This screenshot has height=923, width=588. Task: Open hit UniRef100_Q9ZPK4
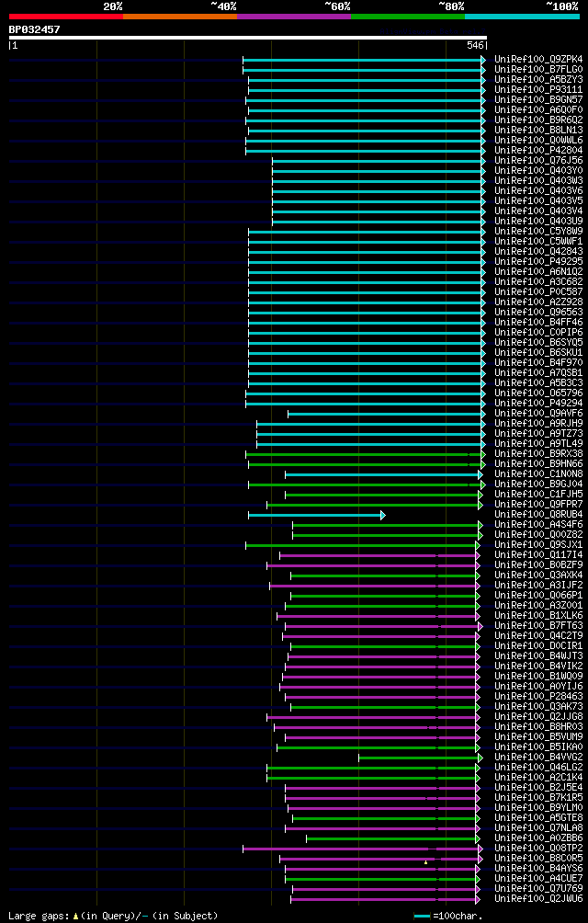pos(538,60)
